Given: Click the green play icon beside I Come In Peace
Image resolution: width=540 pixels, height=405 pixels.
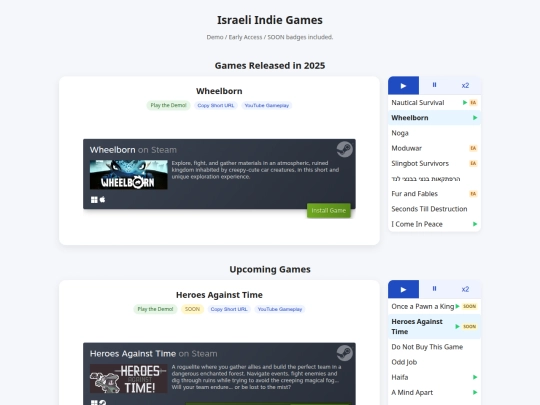Looking at the screenshot, I should coord(475,224).
